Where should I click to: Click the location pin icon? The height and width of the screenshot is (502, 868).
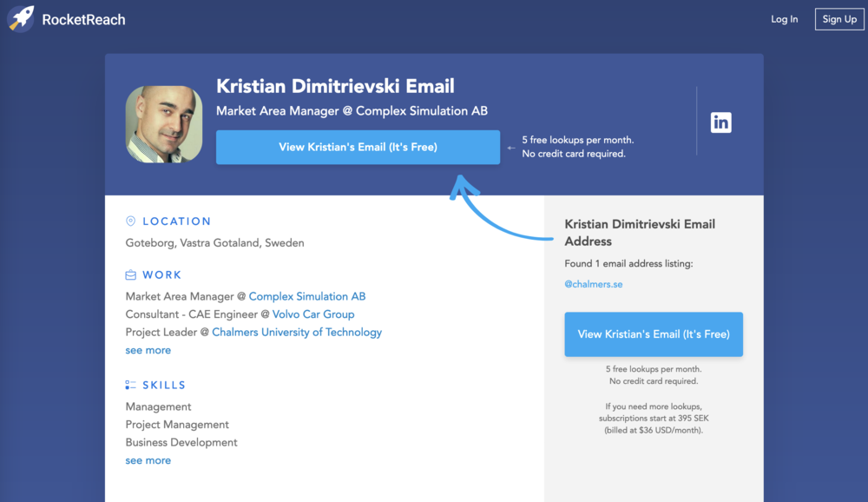click(131, 221)
